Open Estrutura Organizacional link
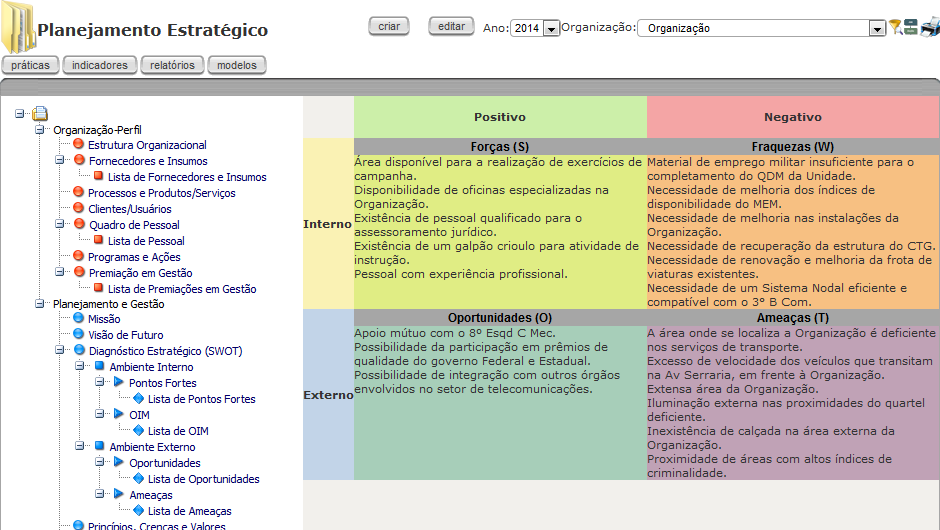Screen dimensions: 940x530 pos(147,145)
